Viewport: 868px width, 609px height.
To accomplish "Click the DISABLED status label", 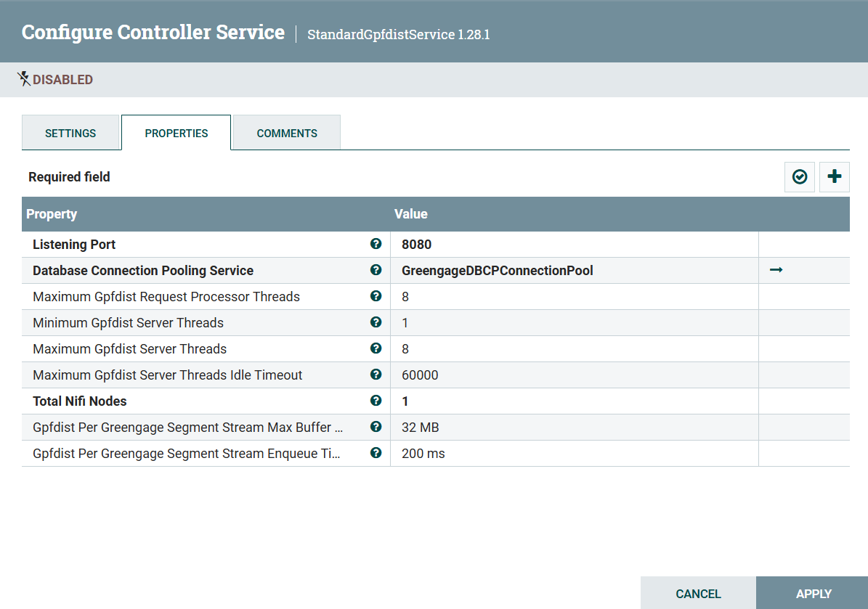I will tap(62, 80).
